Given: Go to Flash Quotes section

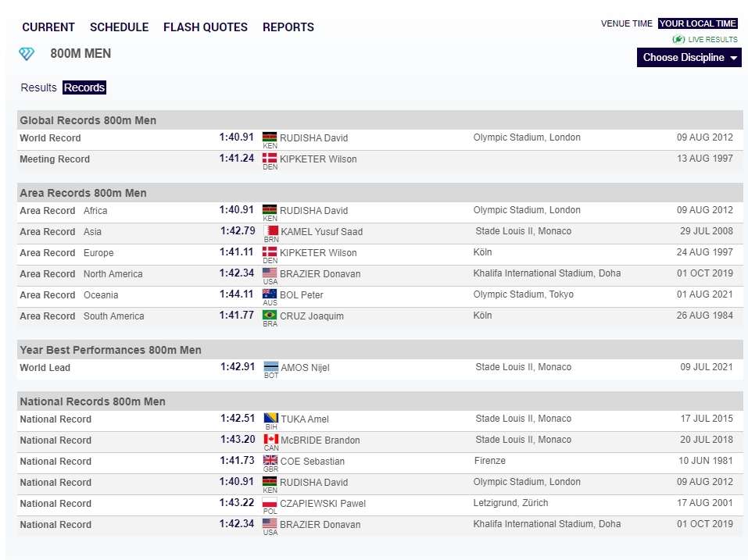Looking at the screenshot, I should (205, 27).
